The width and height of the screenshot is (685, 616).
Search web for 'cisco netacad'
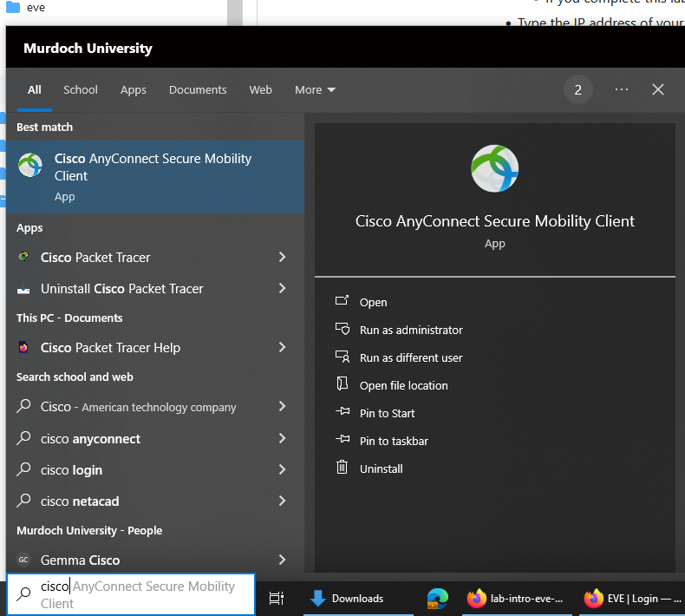tap(155, 501)
